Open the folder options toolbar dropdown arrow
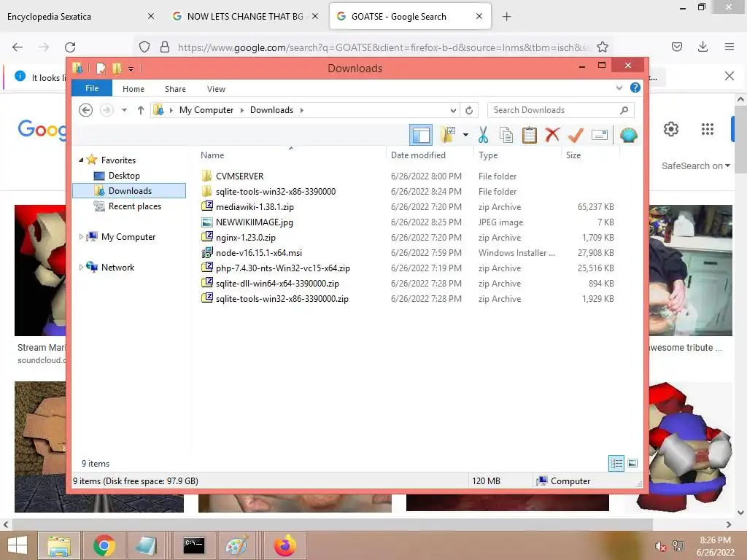This screenshot has height=560, width=747. tap(465, 135)
